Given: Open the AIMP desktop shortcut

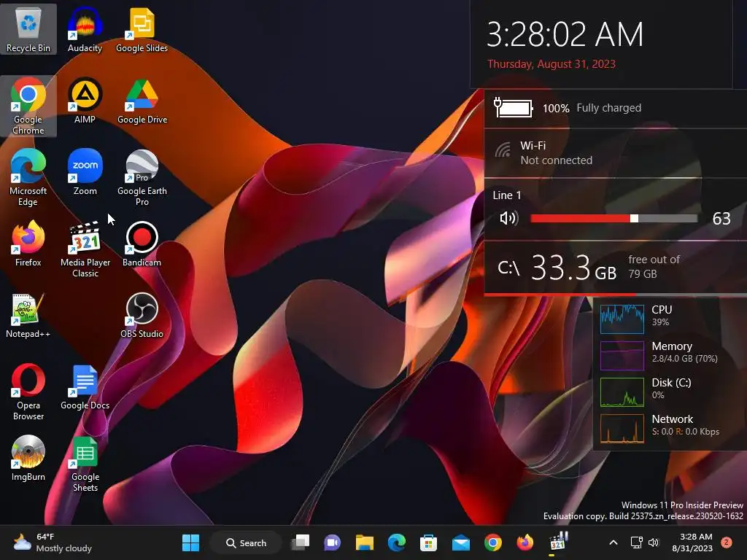Looking at the screenshot, I should [85, 101].
